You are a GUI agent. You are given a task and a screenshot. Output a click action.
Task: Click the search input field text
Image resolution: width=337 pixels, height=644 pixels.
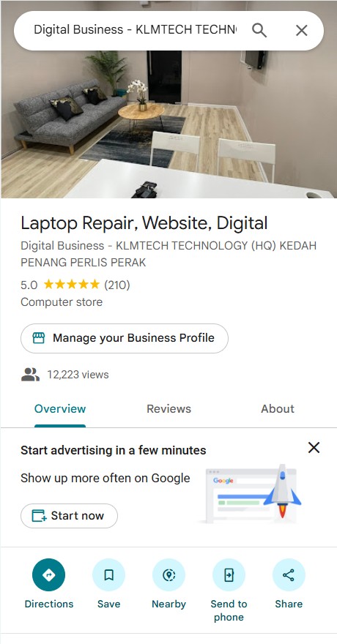tap(136, 29)
